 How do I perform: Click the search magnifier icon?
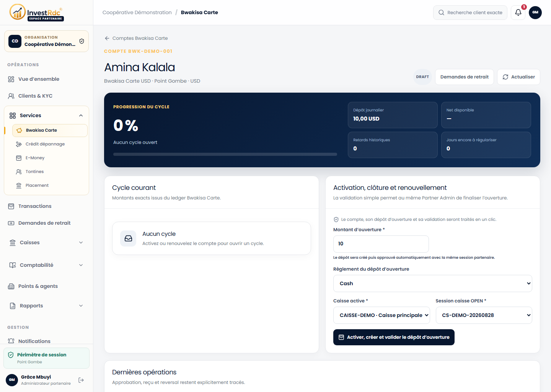point(441,13)
